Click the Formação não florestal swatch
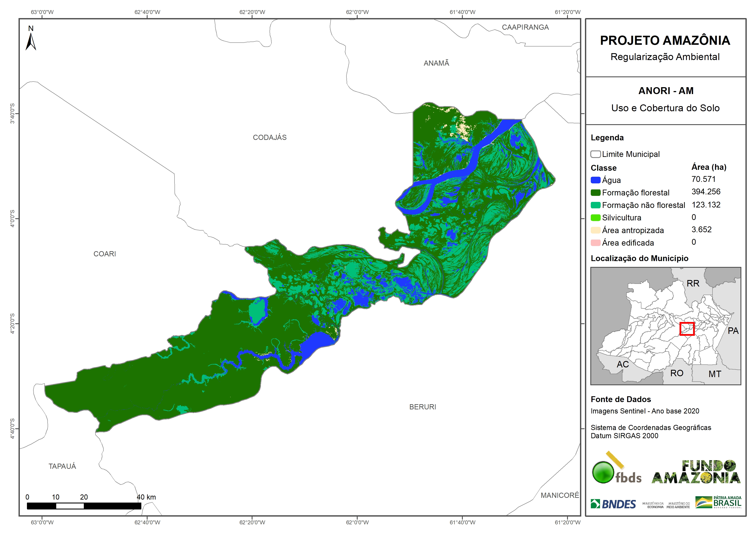Image resolution: width=756 pixels, height=534 pixels. (595, 205)
